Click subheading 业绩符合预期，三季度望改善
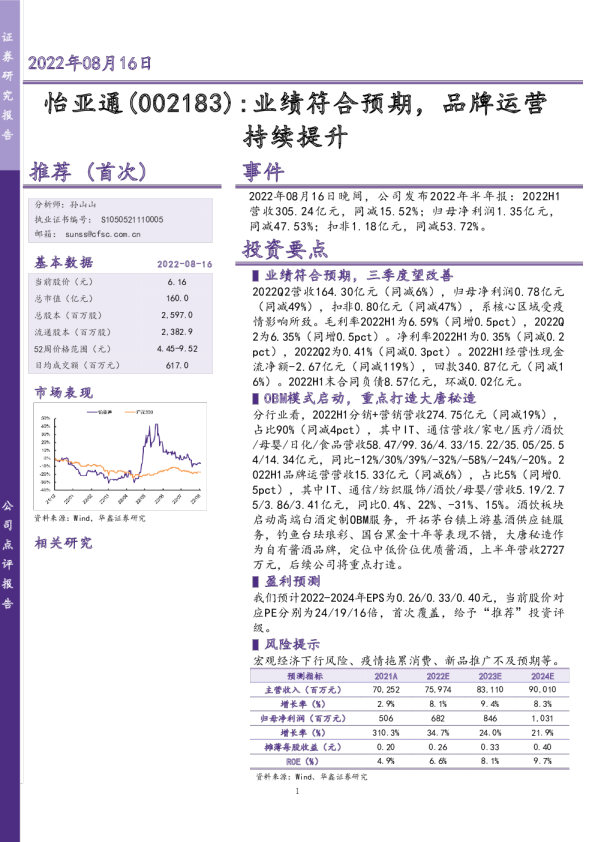This screenshot has width=595, height=842. point(359,275)
